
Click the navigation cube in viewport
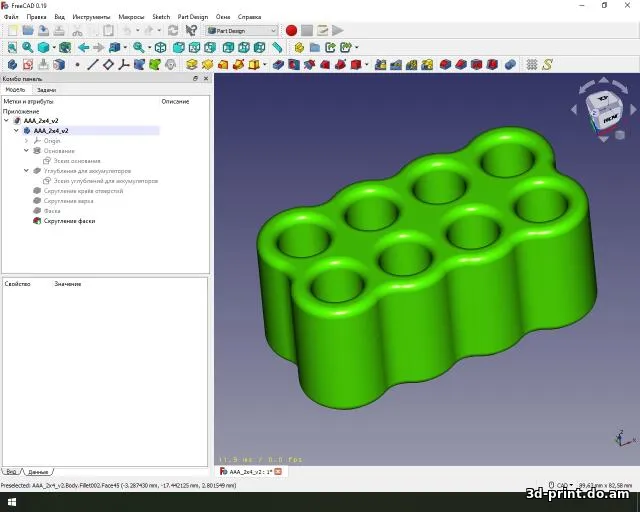point(604,109)
